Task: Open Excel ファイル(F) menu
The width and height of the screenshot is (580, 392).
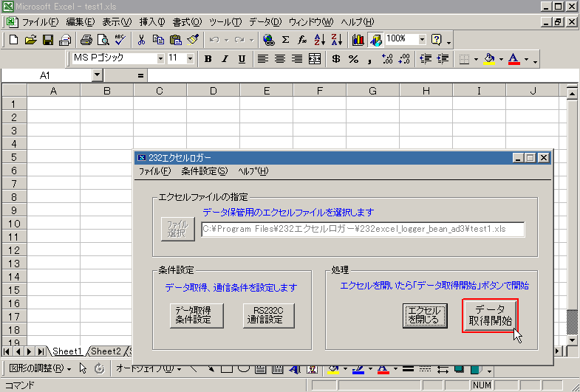Action: click(x=40, y=22)
